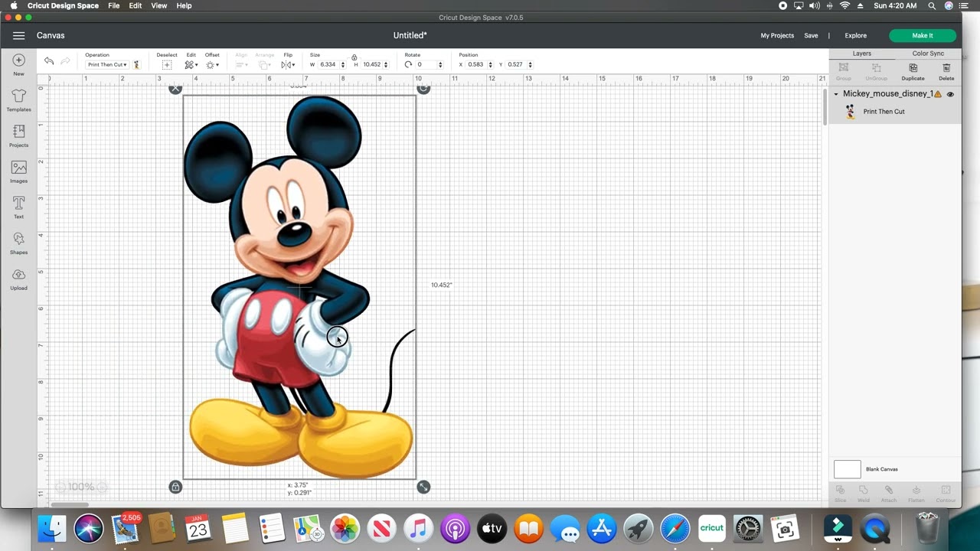Image resolution: width=980 pixels, height=551 pixels.
Task: Select the Text tool
Action: (18, 203)
